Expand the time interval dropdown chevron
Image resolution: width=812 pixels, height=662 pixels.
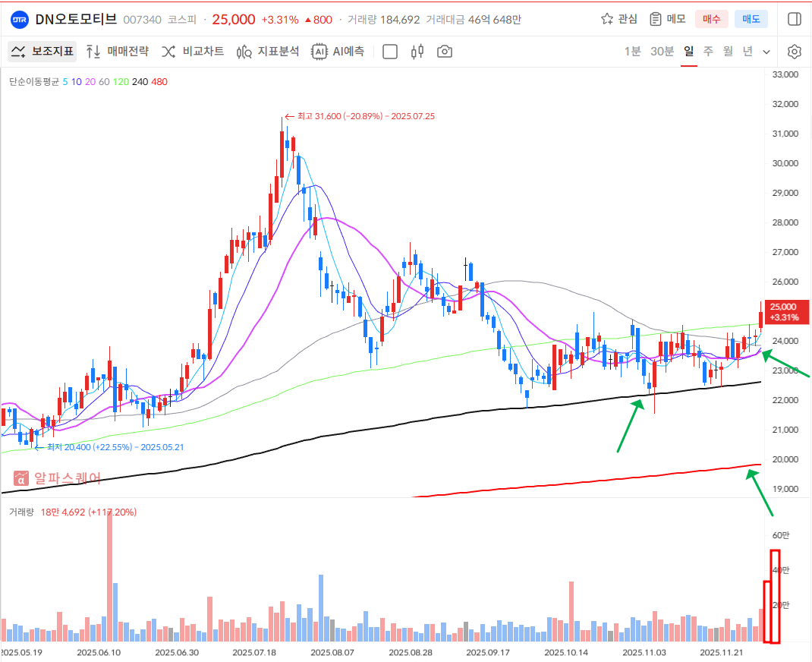(766, 52)
